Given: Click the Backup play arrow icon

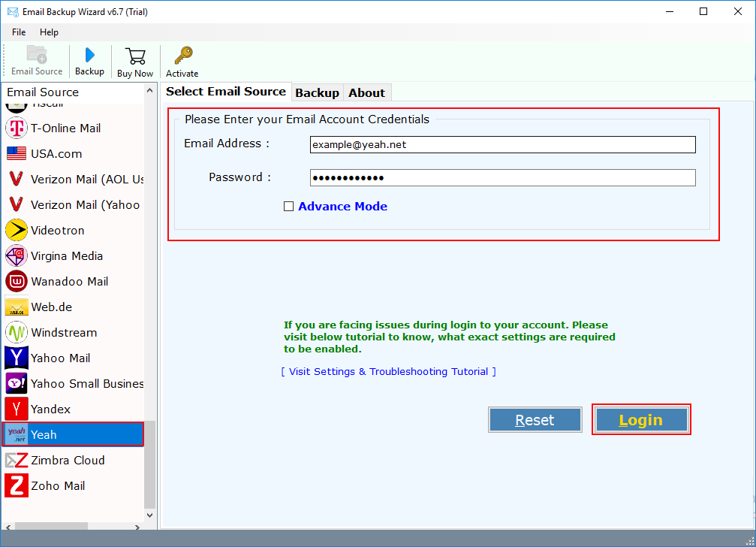Looking at the screenshot, I should coord(89,55).
